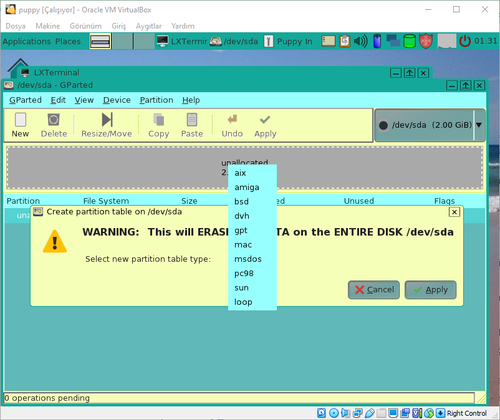Click the red power shutdown icon
Viewport: 500px width, 420px height.
[465, 41]
